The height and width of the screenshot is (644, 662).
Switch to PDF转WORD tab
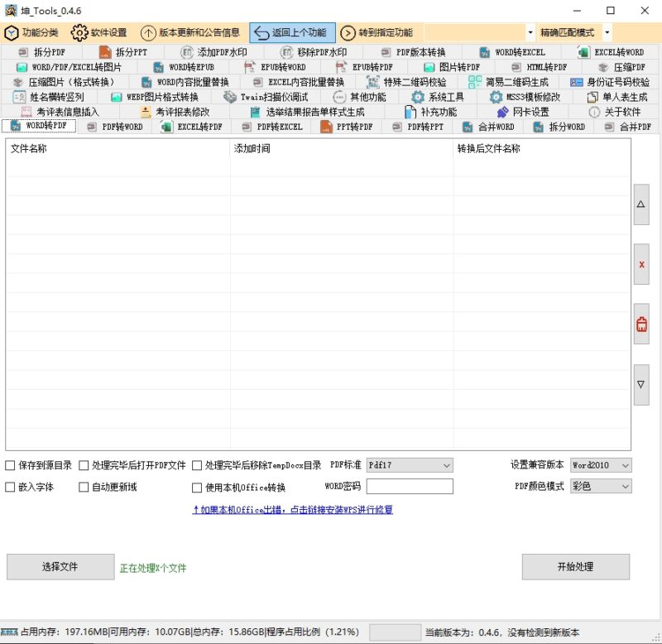pyautogui.click(x=115, y=127)
